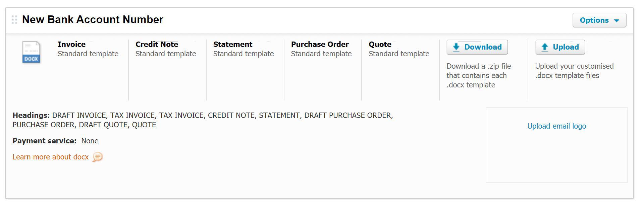Click the speech bubble help icon

(98, 157)
